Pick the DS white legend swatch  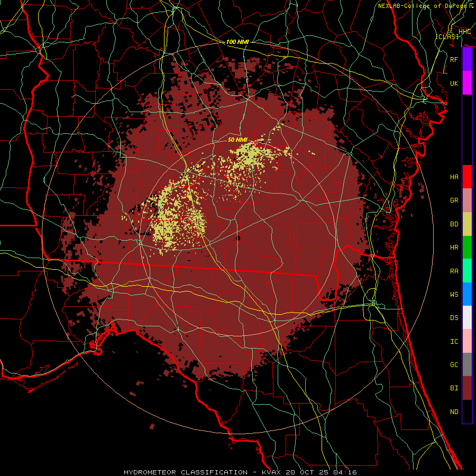(467, 317)
